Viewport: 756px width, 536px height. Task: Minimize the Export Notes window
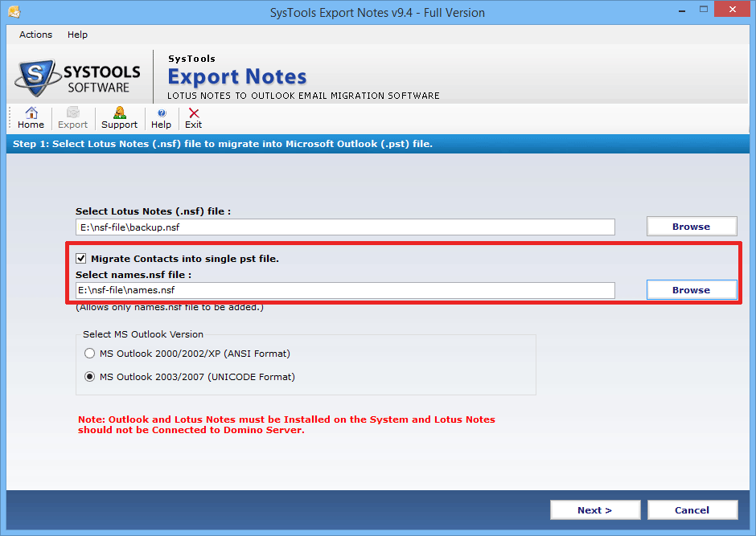click(682, 10)
